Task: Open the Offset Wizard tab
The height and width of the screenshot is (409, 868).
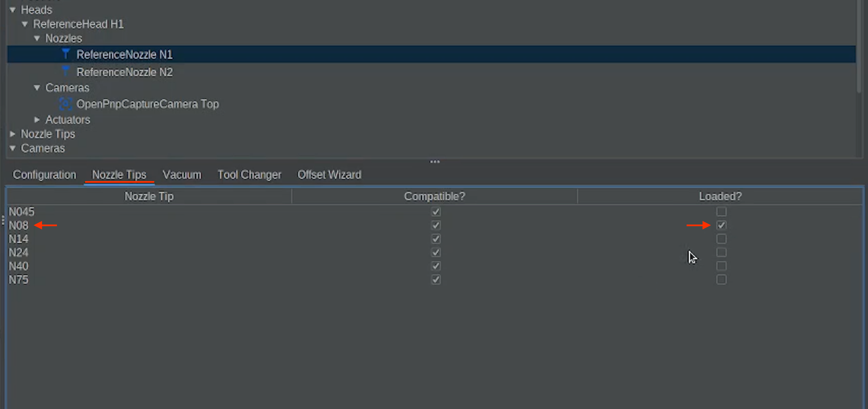Action: click(x=329, y=175)
